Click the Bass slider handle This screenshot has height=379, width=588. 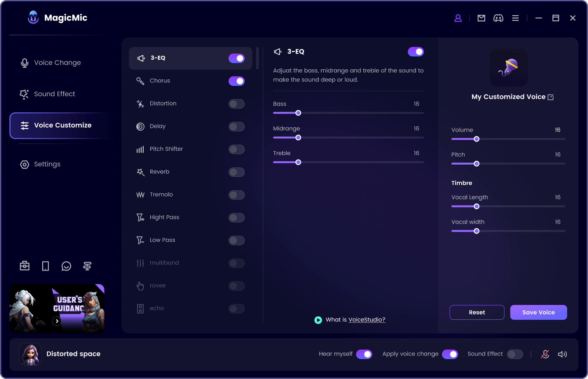click(298, 113)
